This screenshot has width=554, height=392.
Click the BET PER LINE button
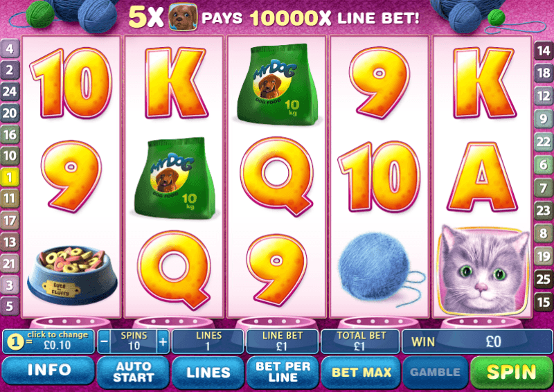pyautogui.click(x=283, y=373)
